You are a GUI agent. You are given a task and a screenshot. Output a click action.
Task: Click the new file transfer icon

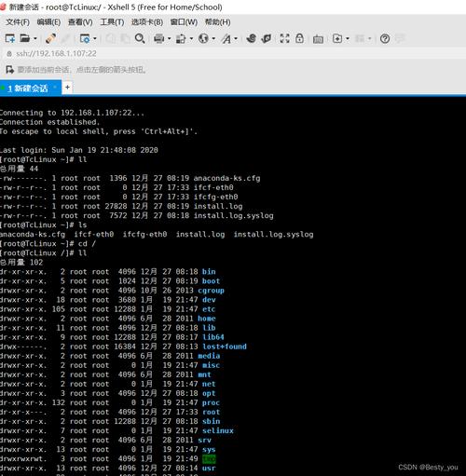[x=337, y=38]
